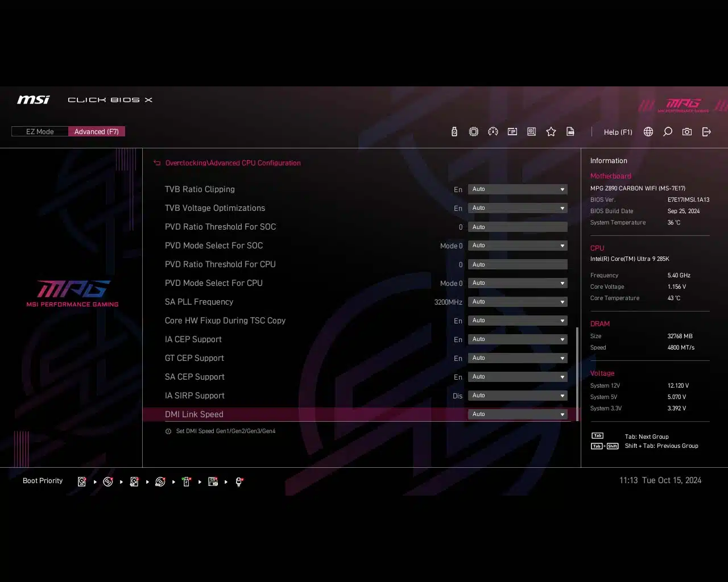Select the floppy disk boot device icon
Image resolution: width=728 pixels, height=582 pixels.
pyautogui.click(x=213, y=481)
